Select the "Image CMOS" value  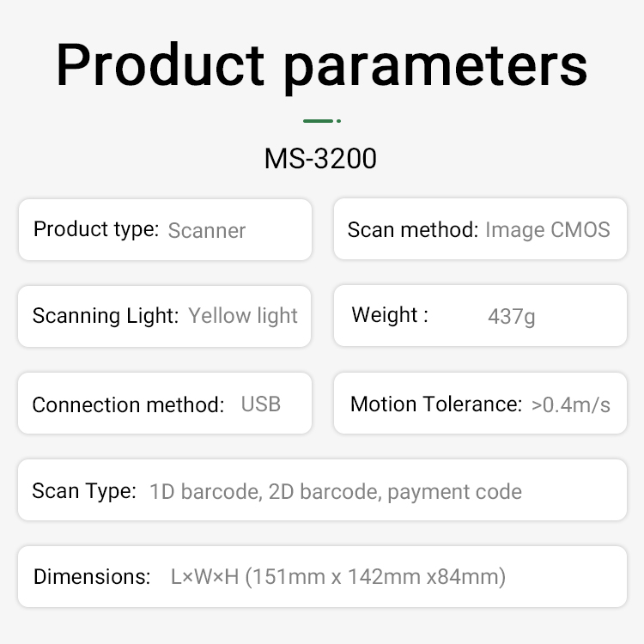point(548,229)
